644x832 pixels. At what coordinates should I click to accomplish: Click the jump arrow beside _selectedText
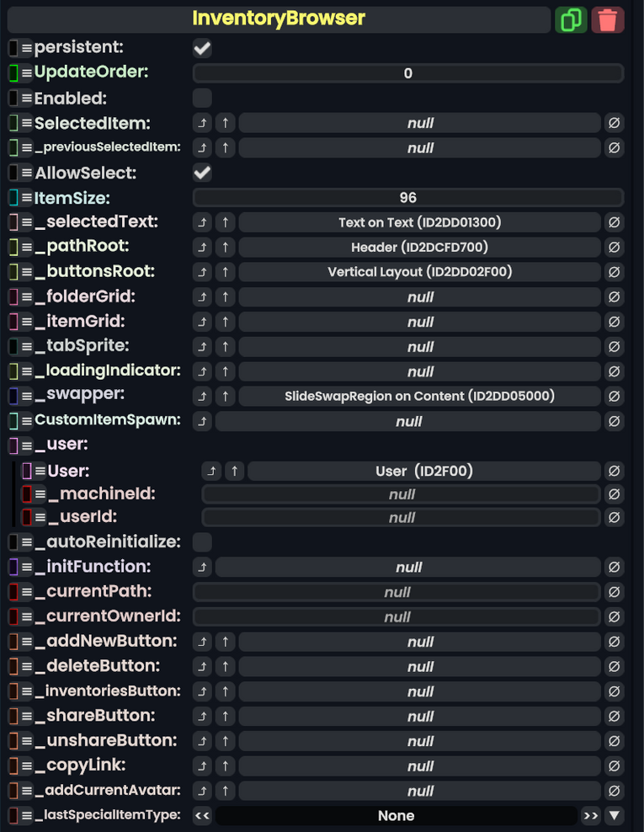pos(202,222)
